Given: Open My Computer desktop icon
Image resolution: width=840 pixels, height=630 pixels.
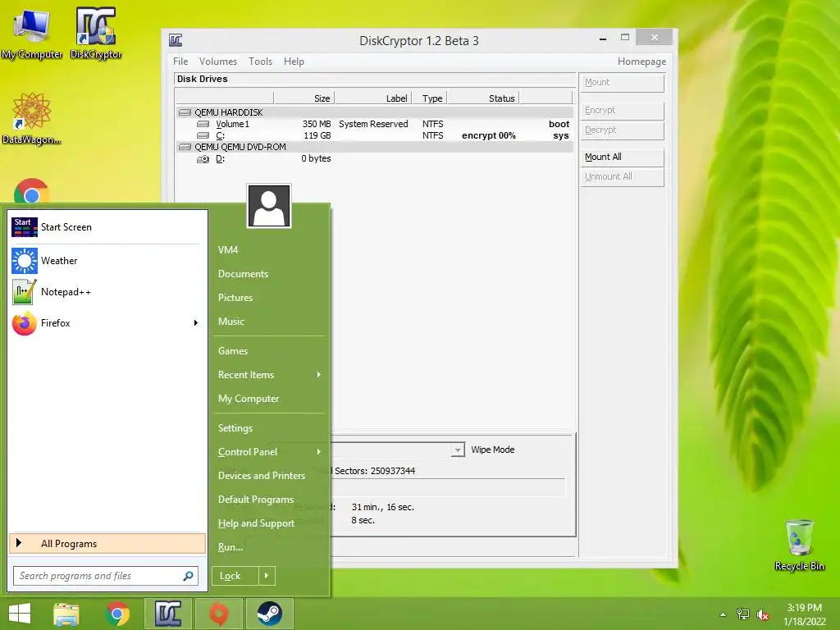Looking at the screenshot, I should coord(31,34).
